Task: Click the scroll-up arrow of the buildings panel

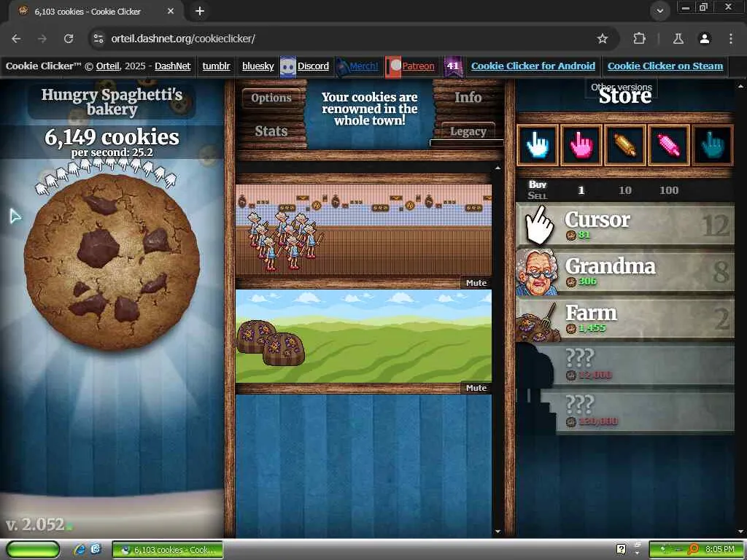Action: pyautogui.click(x=498, y=168)
